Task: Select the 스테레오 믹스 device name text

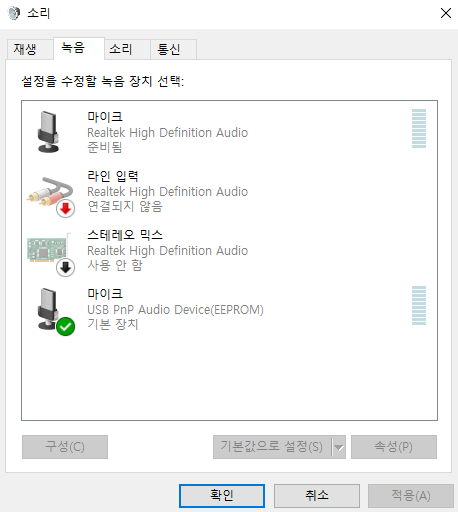Action: (125, 235)
